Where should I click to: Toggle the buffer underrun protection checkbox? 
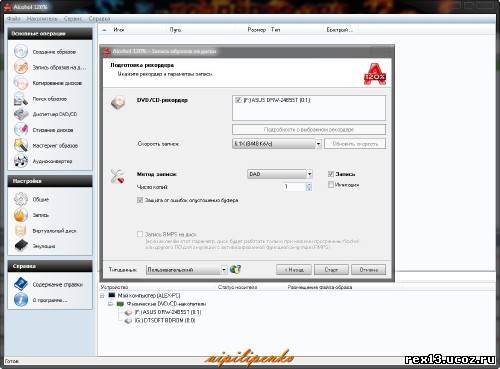(x=140, y=200)
